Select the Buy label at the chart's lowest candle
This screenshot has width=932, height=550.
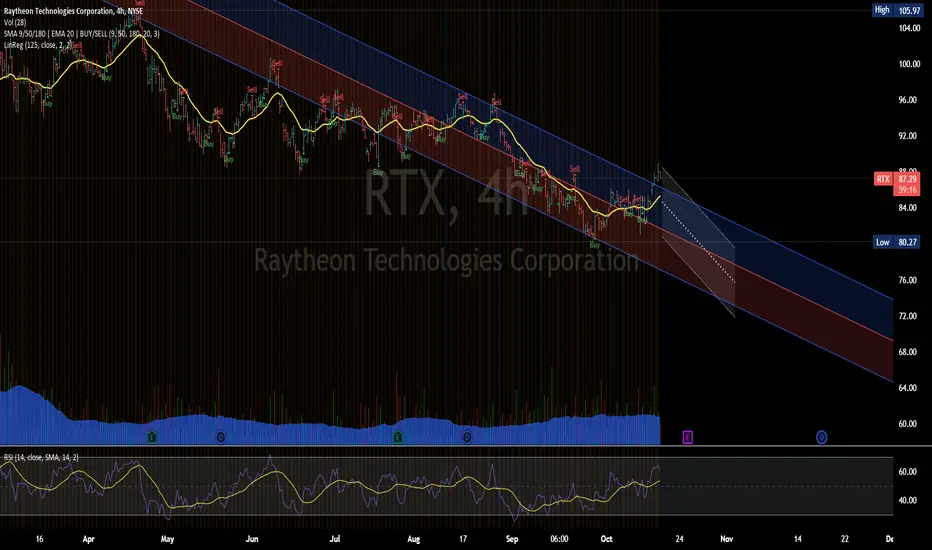point(594,245)
